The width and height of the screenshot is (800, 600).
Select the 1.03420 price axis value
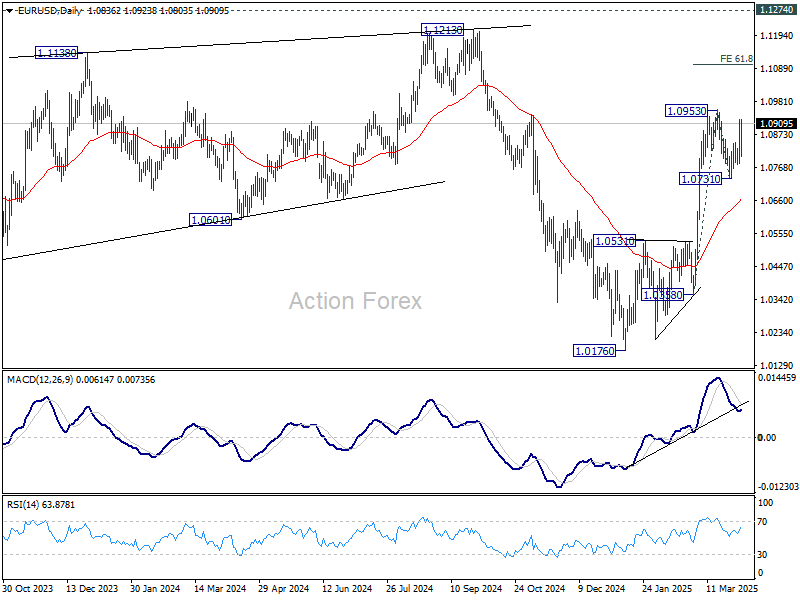pos(777,299)
